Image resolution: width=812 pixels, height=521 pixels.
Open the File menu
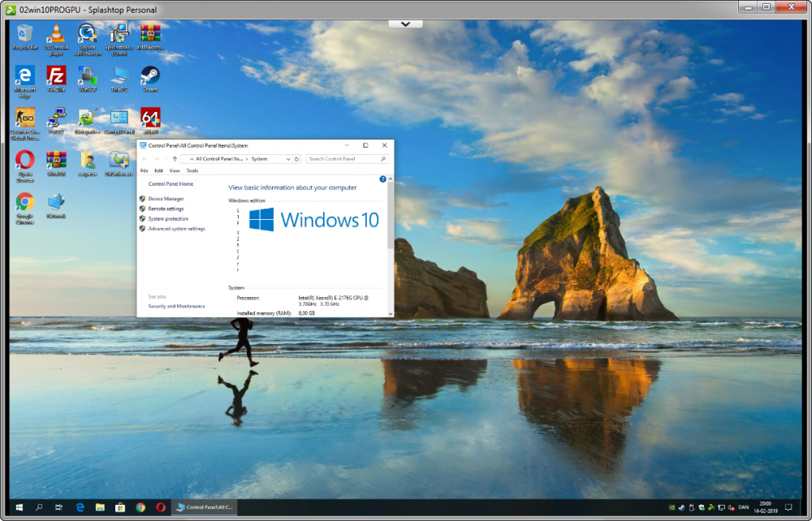pos(145,170)
